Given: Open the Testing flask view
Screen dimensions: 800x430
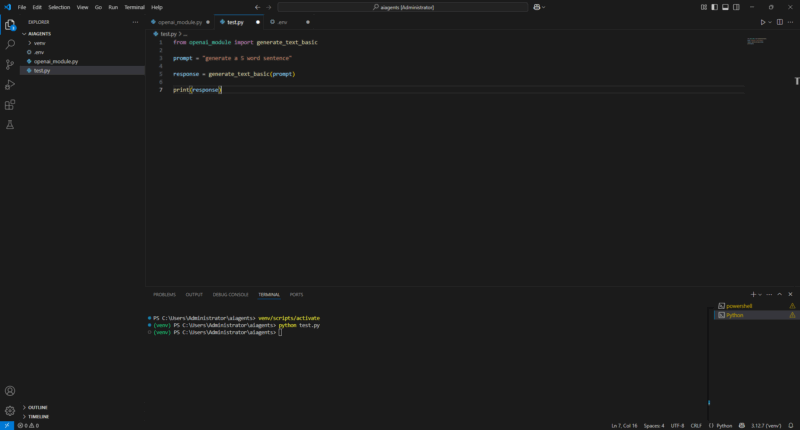Looking at the screenshot, I should (10, 124).
